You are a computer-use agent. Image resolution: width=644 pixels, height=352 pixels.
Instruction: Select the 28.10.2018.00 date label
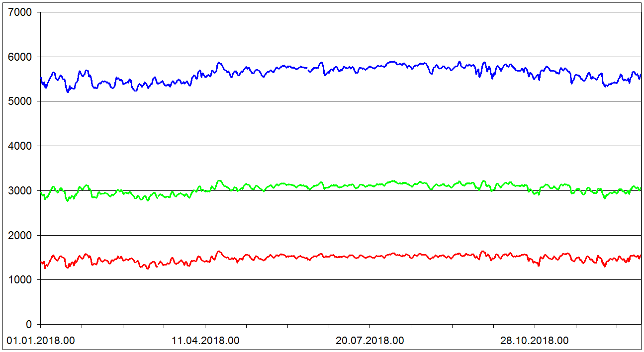pos(535,341)
